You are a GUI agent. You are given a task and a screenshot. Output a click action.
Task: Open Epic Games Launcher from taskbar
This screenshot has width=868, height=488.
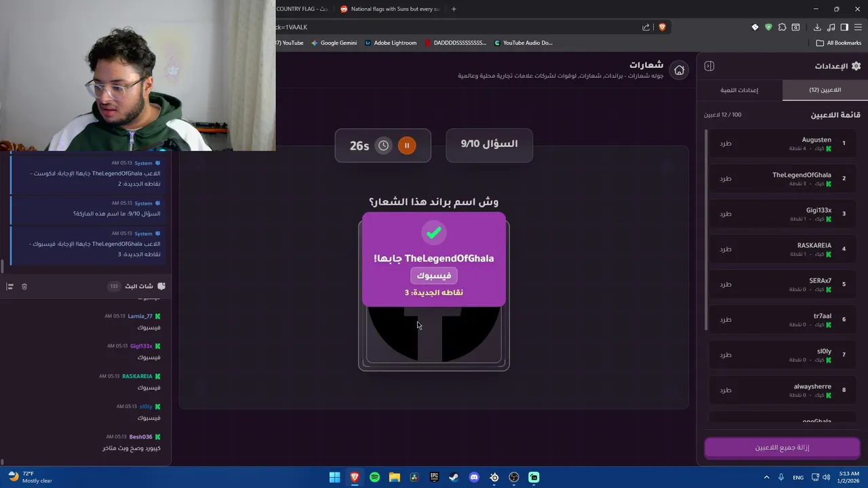point(434,477)
